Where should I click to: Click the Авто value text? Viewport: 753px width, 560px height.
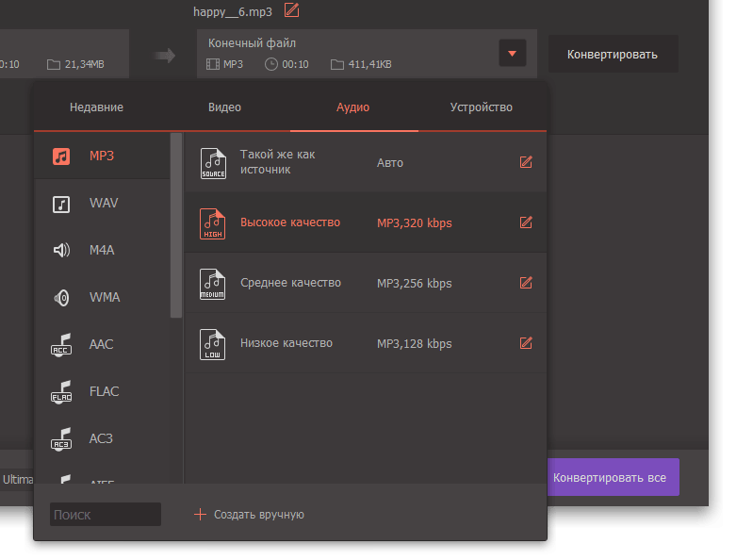389,163
